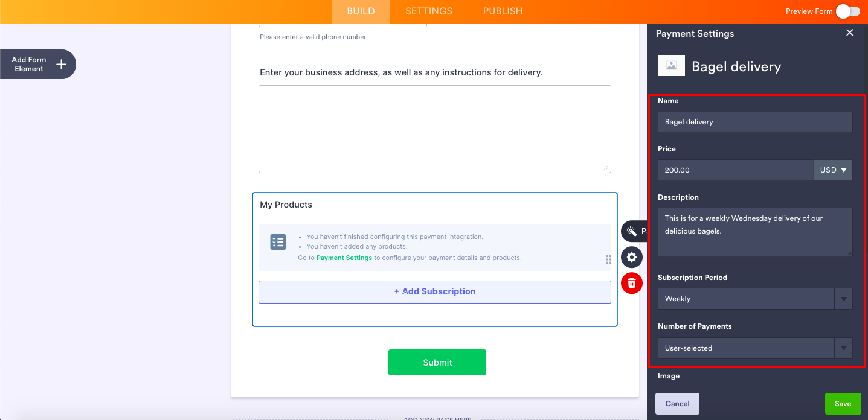The image size is (868, 420).
Task: Click the Cancel button
Action: coord(677,404)
